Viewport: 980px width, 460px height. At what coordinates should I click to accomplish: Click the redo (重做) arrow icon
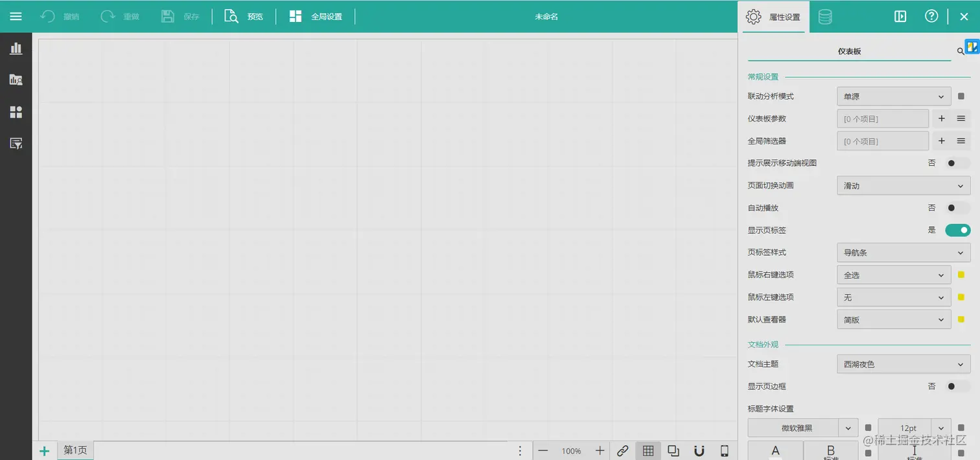(x=108, y=16)
